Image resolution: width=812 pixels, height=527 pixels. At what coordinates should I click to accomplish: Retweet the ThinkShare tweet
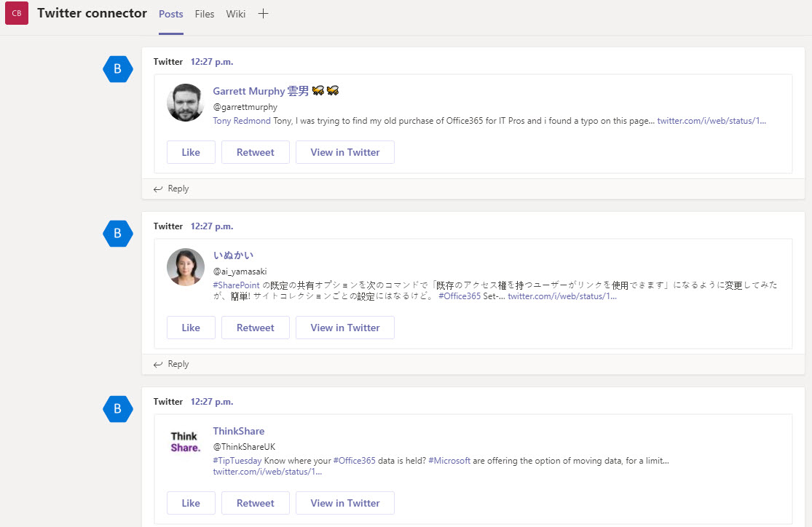pos(256,503)
